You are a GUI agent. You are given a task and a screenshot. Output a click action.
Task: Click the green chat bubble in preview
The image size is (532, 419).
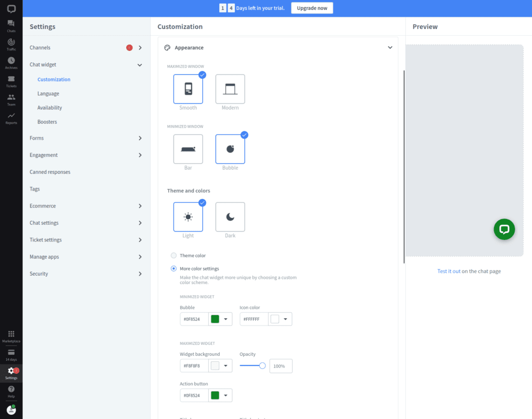[504, 229]
